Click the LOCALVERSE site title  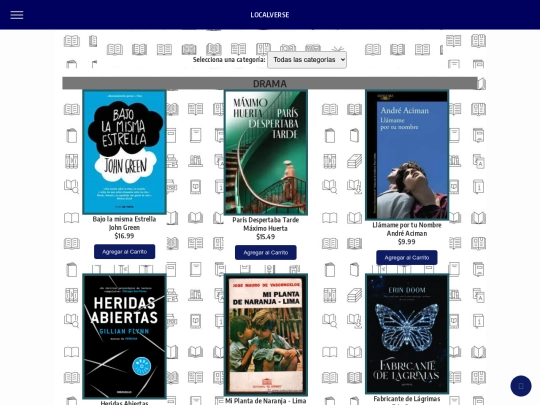[x=270, y=15]
